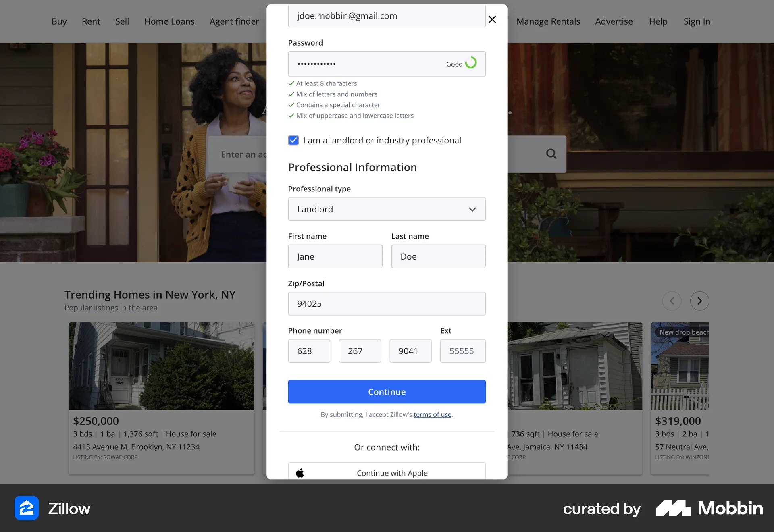
Task: Click Sign In at the top right
Action: click(697, 21)
